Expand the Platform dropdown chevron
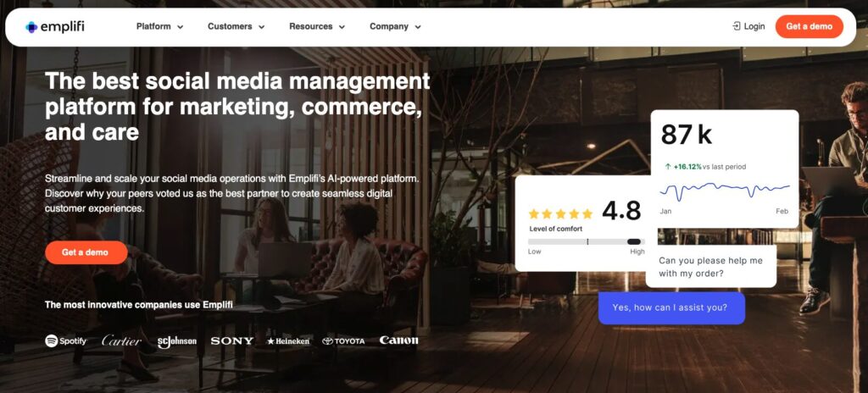This screenshot has height=393, width=868. [x=180, y=26]
